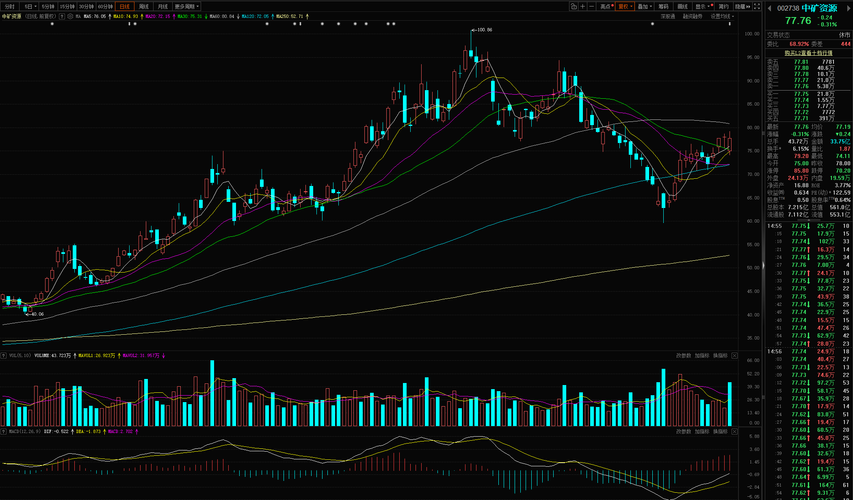Image resolution: width=853 pixels, height=500 pixels.
Task: Click the MA5 value label
Action: point(95,16)
